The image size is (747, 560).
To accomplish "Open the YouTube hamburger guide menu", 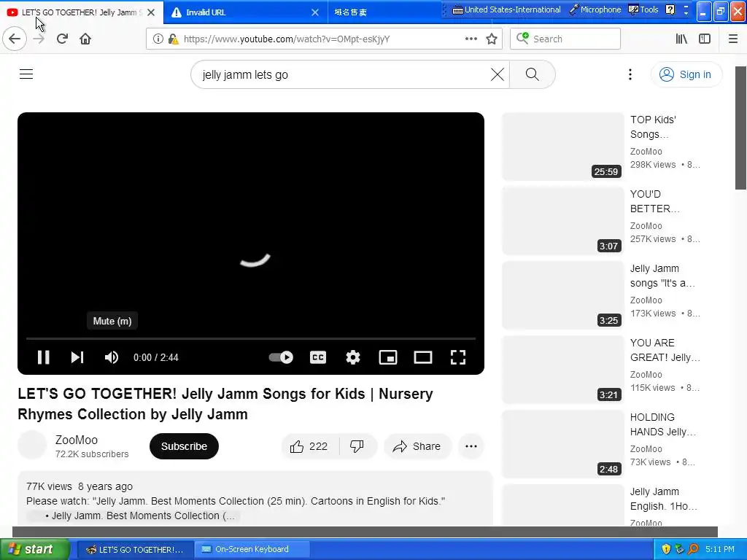I will pos(26,74).
